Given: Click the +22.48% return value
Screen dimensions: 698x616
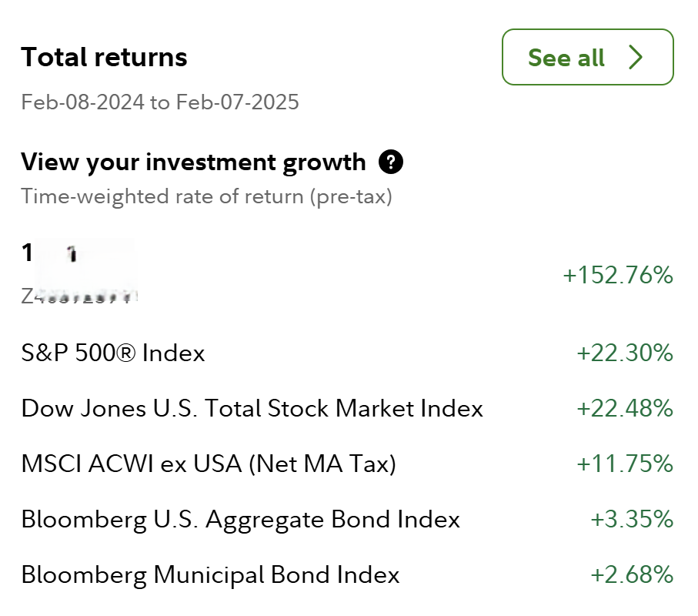Looking at the screenshot, I should tap(625, 409).
